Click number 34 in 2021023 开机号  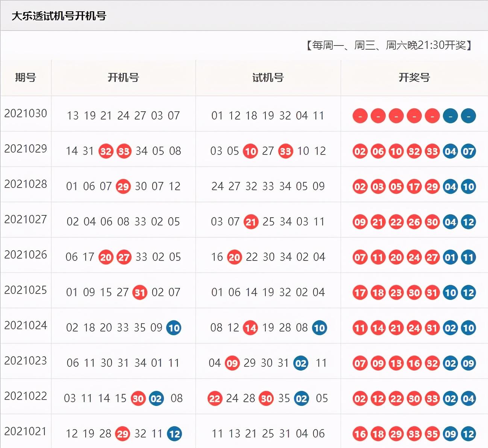pyautogui.click(x=140, y=363)
